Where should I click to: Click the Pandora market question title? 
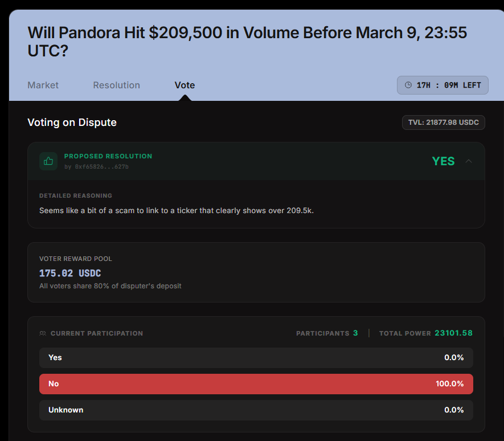tap(247, 42)
